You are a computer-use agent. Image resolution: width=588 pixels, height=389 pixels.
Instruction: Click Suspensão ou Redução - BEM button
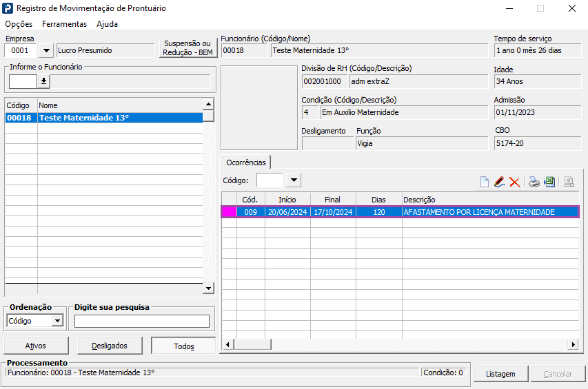[x=188, y=48]
